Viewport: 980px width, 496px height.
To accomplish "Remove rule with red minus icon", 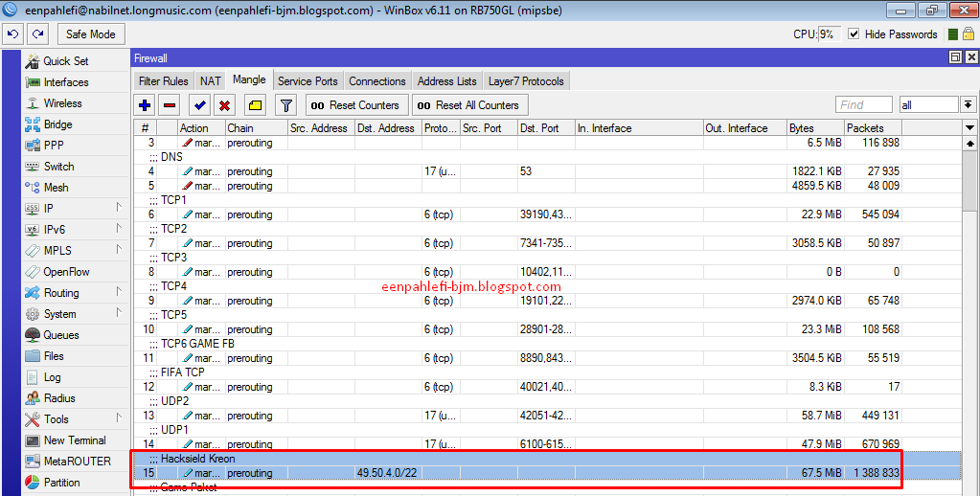I will click(170, 105).
